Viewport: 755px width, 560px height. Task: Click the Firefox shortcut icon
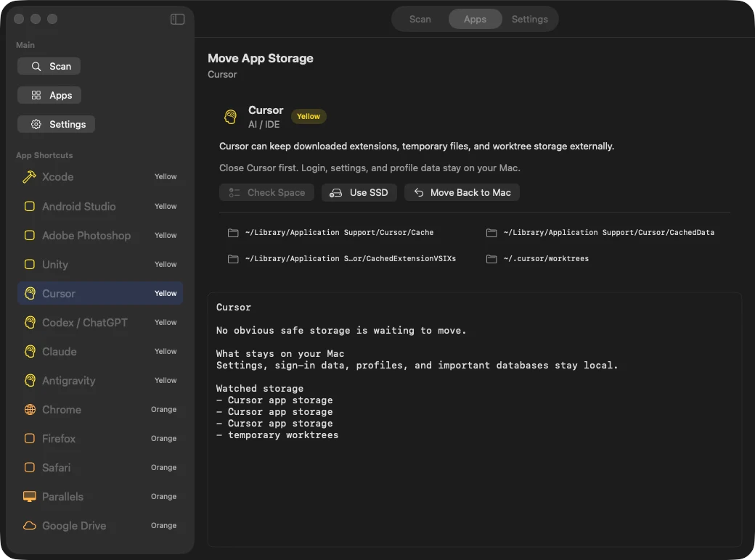point(29,438)
